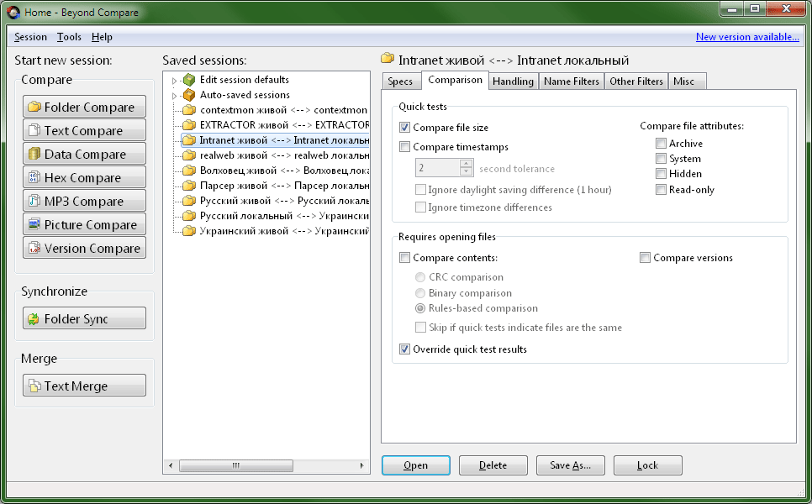Uncheck Compare file size
Viewport: 812px width, 504px height.
(x=404, y=128)
